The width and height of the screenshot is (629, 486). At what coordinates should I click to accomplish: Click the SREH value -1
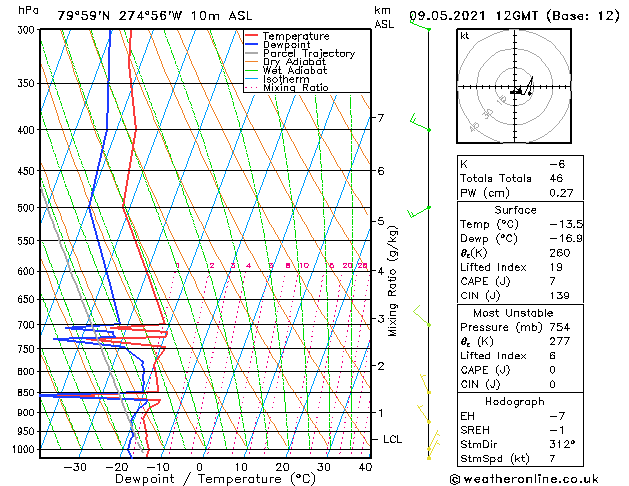tap(557, 430)
